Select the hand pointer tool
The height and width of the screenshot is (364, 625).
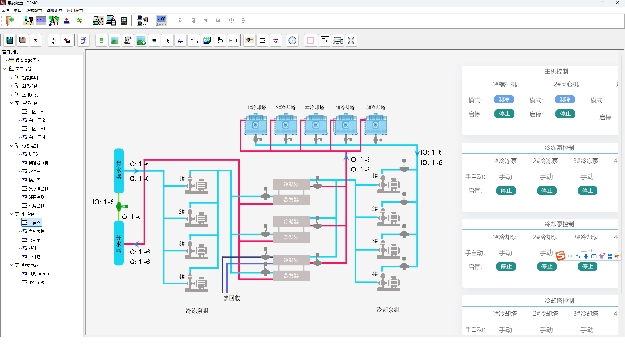(220, 40)
